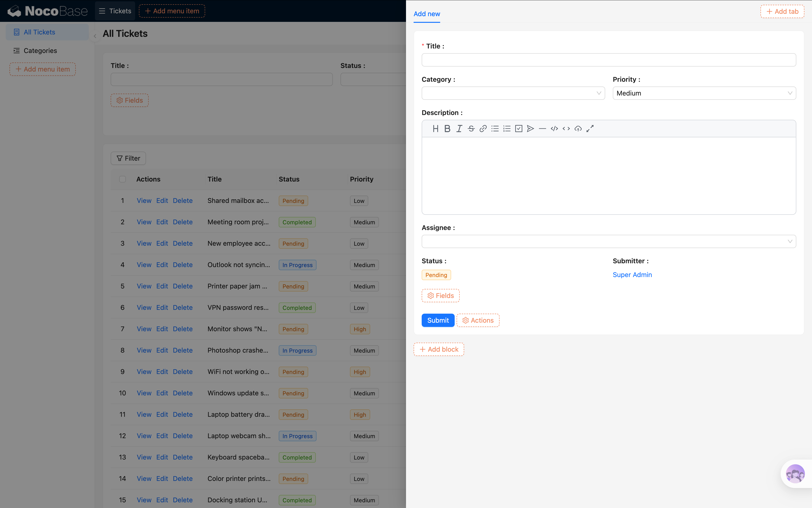Toggle italic in Description toolbar
Viewport: 812px width, 508px height.
(459, 129)
